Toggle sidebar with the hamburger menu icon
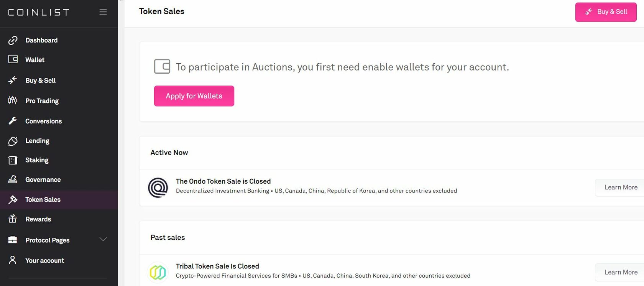 point(103,12)
